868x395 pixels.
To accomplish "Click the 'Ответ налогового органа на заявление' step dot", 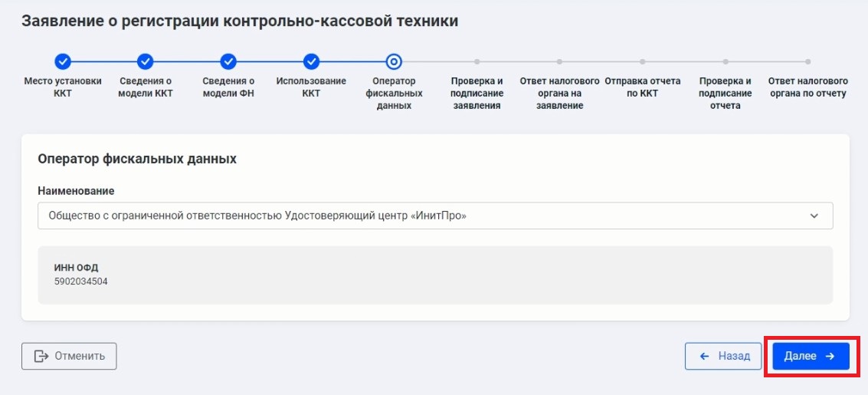I will [559, 61].
